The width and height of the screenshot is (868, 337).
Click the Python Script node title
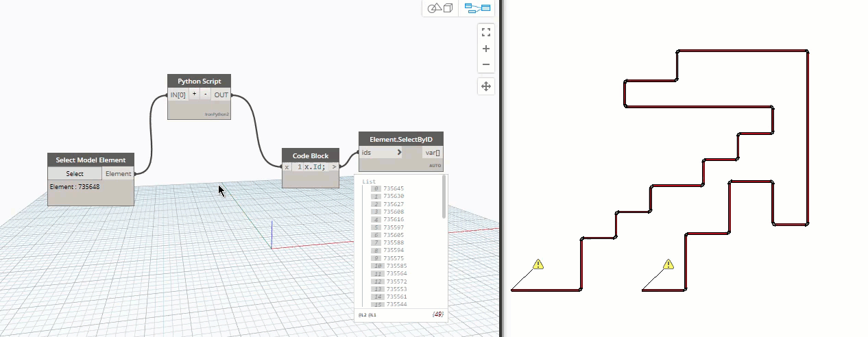tap(199, 81)
